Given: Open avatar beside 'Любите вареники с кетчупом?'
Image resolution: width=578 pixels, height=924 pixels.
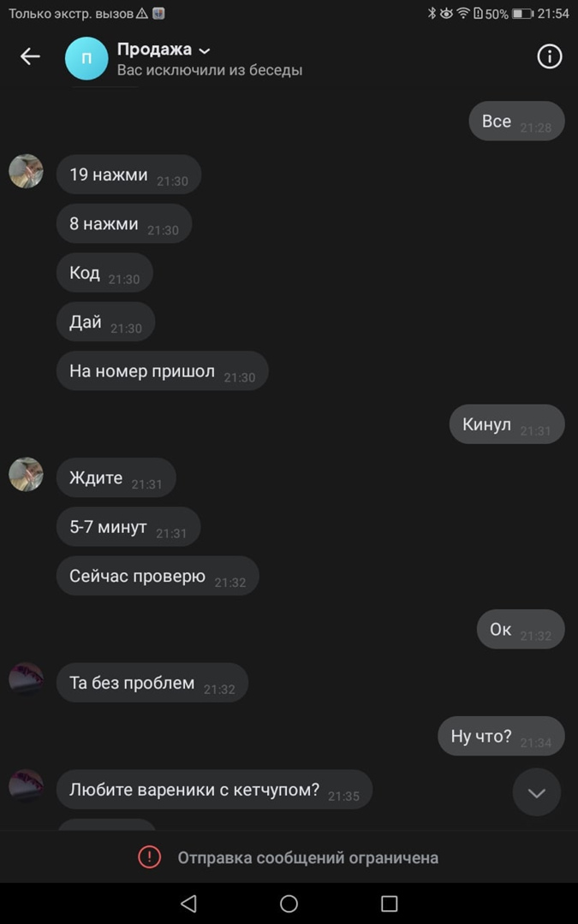Looking at the screenshot, I should 26,787.
